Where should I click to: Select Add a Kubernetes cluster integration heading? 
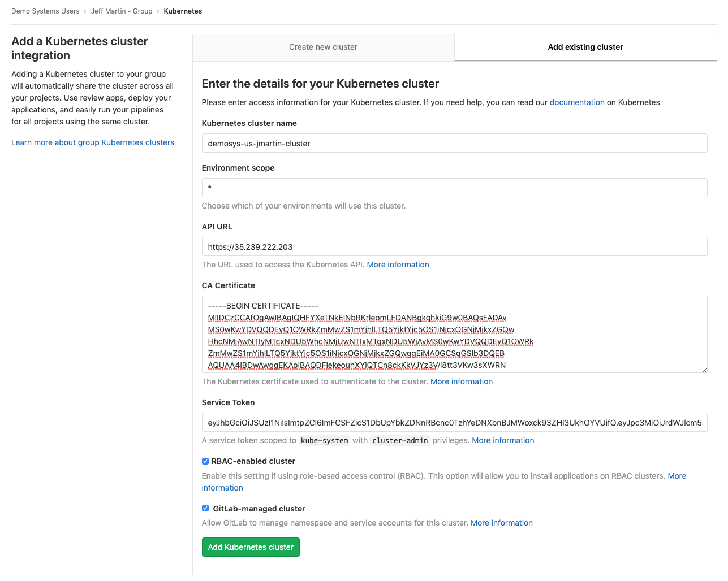tap(80, 48)
